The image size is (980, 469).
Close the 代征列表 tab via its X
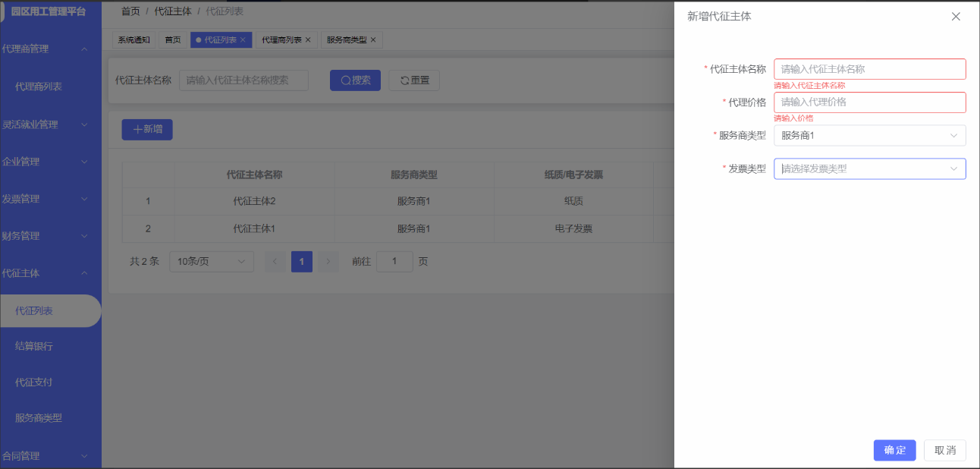[x=243, y=40]
